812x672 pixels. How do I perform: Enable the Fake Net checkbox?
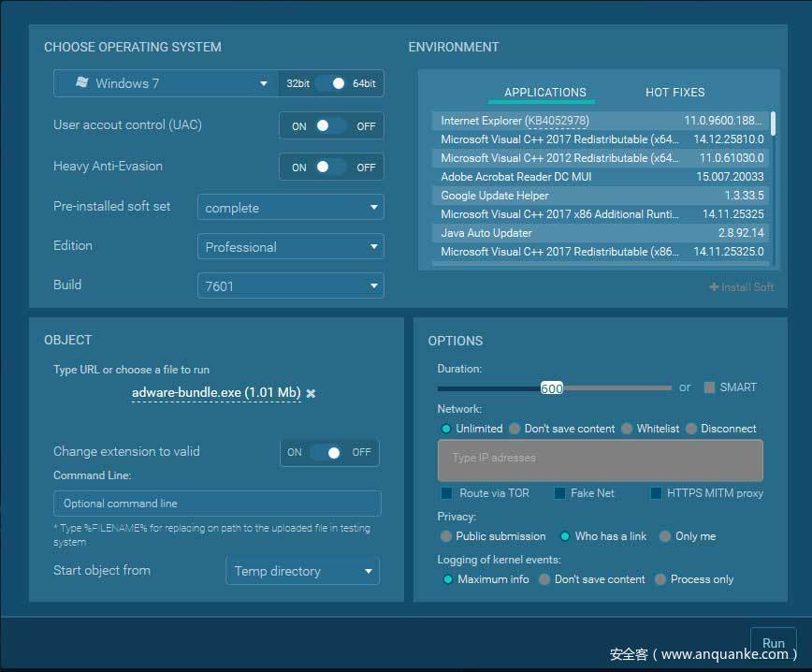coord(559,493)
